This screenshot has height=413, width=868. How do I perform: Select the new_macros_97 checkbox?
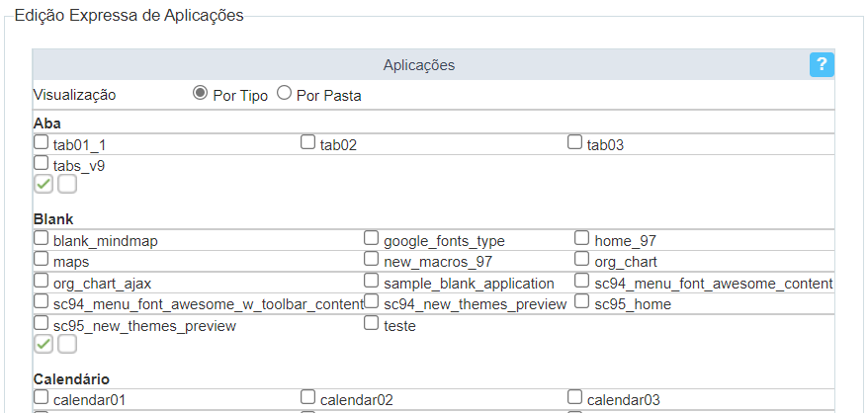pyautogui.click(x=372, y=261)
